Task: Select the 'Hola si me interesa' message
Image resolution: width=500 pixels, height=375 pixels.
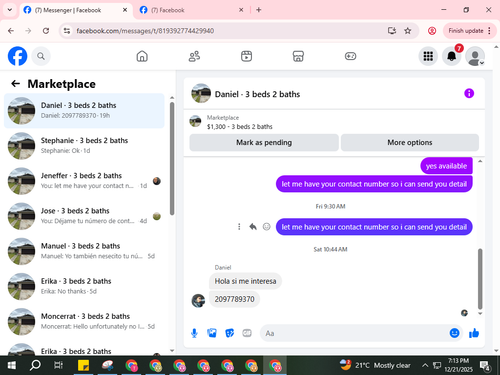Action: [245, 281]
